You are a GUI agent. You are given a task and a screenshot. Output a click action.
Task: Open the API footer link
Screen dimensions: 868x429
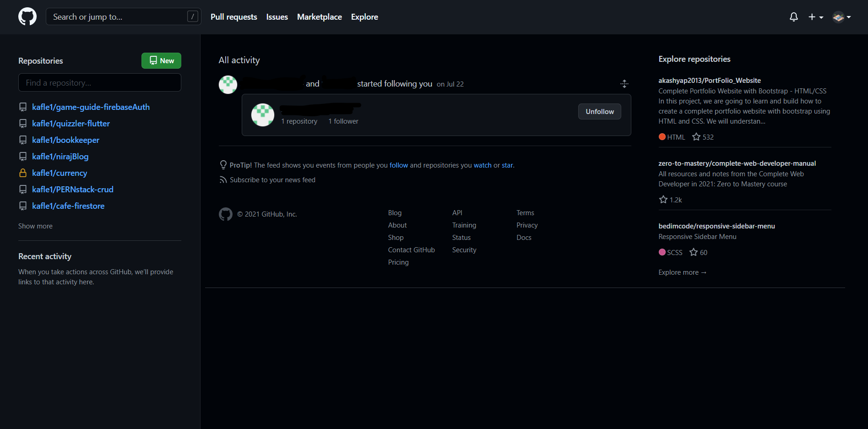click(x=457, y=213)
